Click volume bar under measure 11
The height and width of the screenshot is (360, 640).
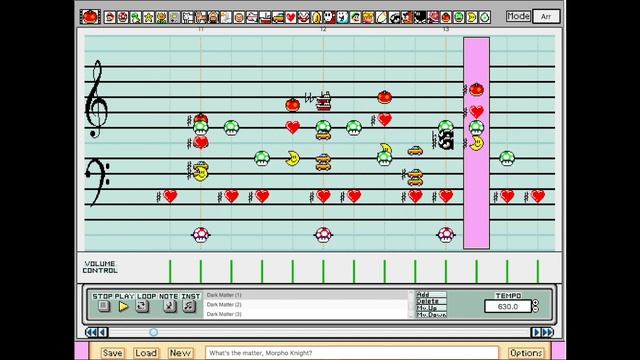click(x=201, y=271)
